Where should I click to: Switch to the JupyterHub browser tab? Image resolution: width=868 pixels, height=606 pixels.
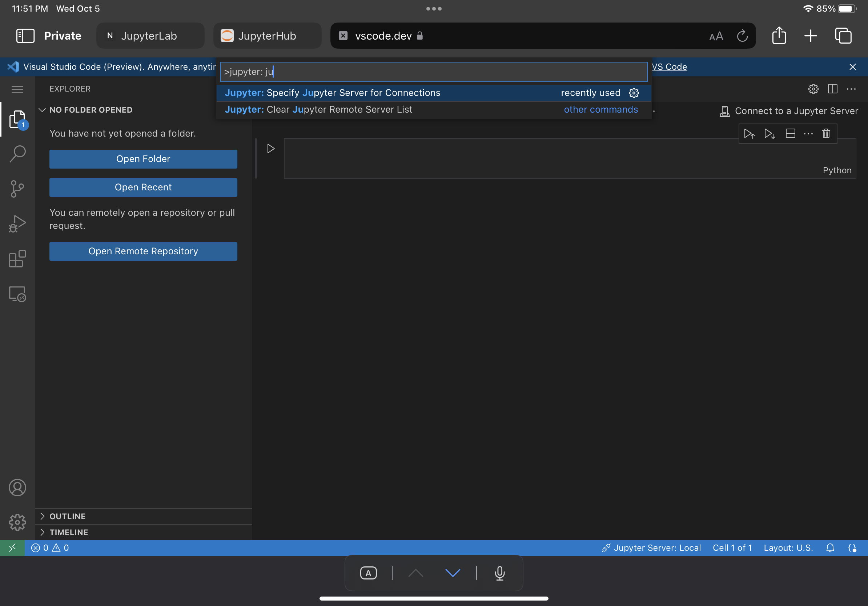pos(267,36)
